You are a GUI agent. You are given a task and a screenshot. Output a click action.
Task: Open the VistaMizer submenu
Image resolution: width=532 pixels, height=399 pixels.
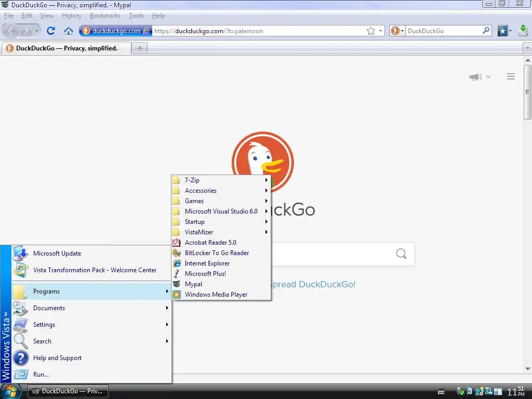pyautogui.click(x=221, y=232)
